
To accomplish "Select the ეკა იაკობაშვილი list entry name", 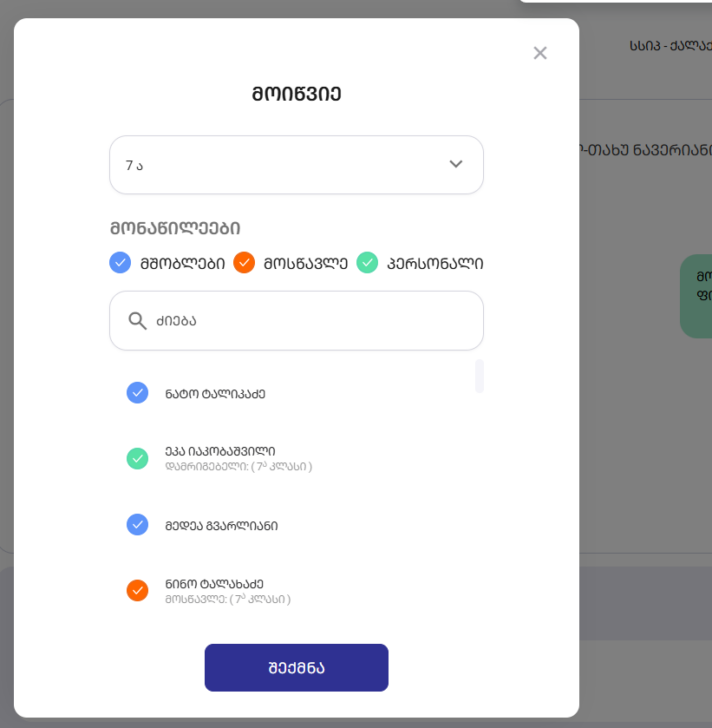I will (x=220, y=451).
